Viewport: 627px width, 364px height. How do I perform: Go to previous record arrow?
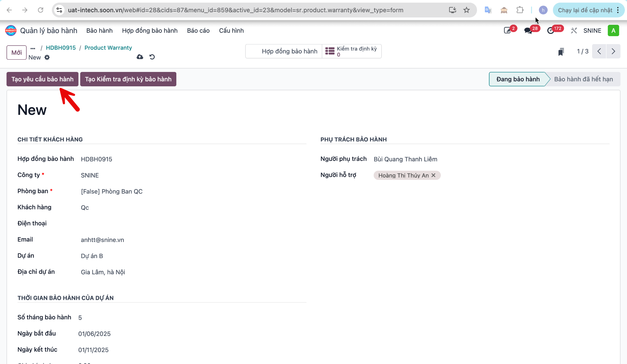(599, 51)
